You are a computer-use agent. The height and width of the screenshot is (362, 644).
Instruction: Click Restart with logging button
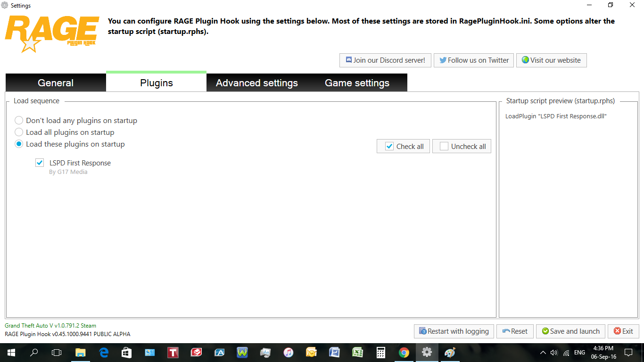coord(454,331)
